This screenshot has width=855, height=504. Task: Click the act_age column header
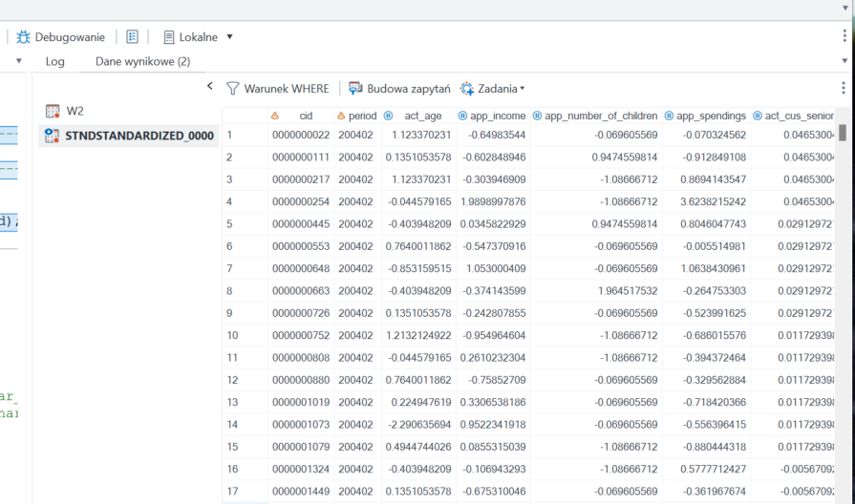tap(423, 115)
